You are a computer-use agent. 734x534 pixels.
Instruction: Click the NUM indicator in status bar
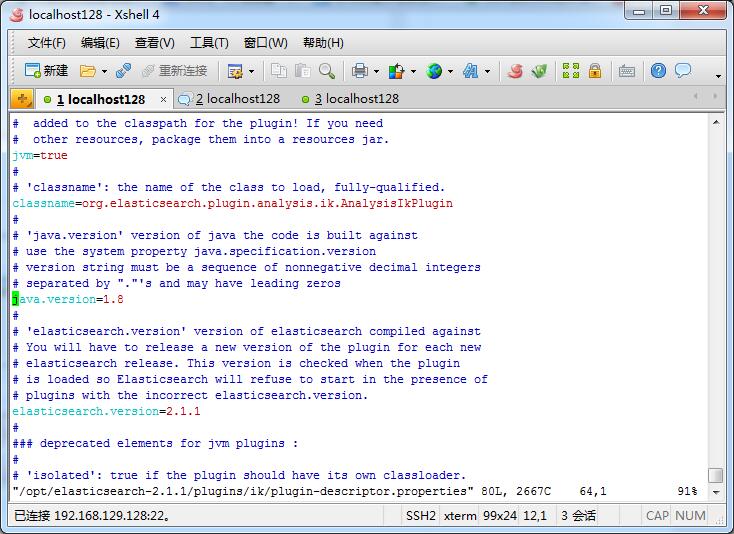coord(690,515)
